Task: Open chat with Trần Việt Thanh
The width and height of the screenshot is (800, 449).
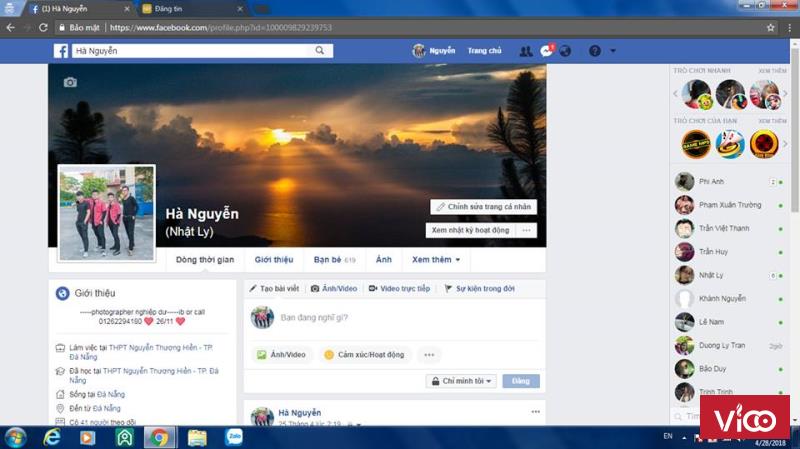Action: (730, 229)
